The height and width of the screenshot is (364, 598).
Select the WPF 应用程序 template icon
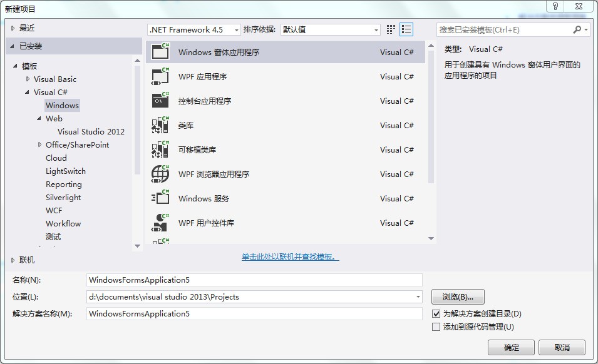[161, 76]
